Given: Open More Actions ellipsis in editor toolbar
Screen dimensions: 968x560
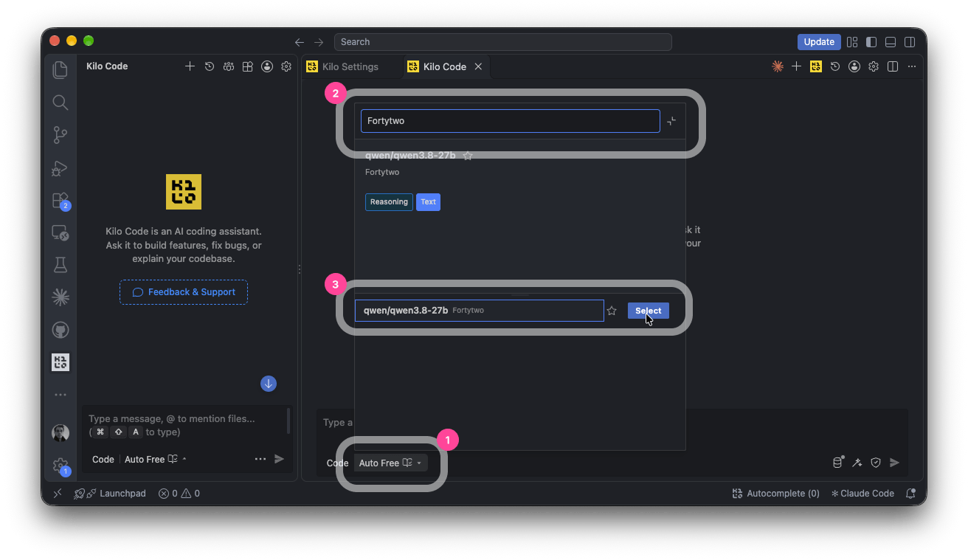Looking at the screenshot, I should tap(912, 66).
